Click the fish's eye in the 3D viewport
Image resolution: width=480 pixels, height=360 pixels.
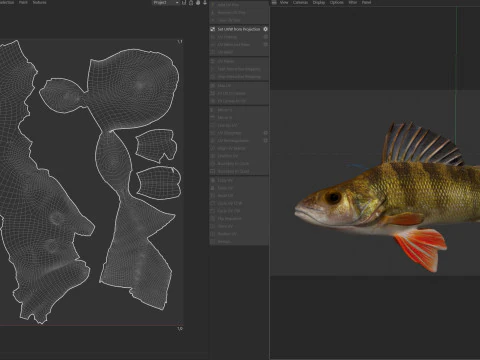pyautogui.click(x=333, y=197)
